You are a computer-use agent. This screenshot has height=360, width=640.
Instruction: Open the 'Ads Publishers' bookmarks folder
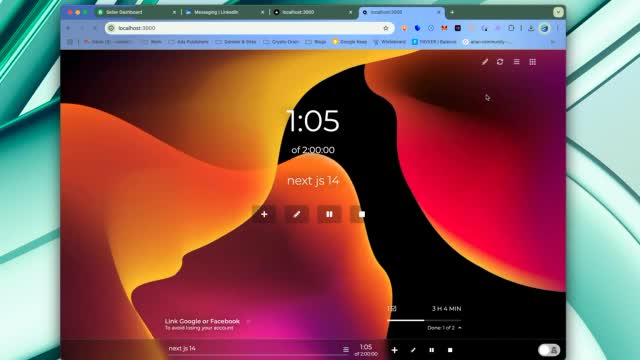pyautogui.click(x=189, y=42)
